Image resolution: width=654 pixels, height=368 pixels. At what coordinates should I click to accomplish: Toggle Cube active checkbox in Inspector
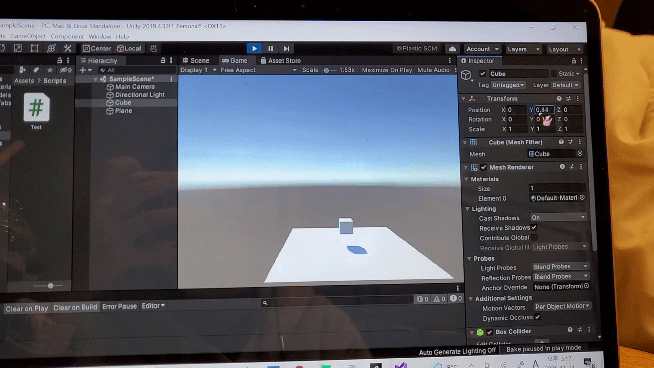pyautogui.click(x=483, y=73)
